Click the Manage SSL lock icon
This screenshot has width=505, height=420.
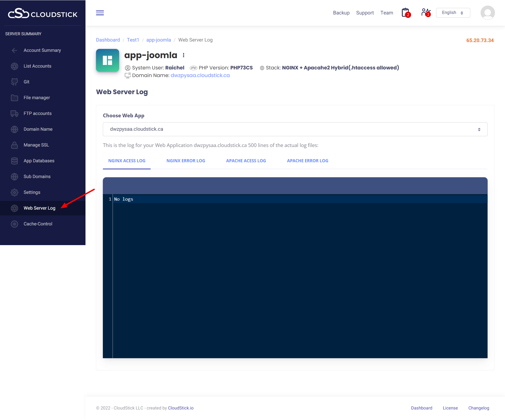14,145
